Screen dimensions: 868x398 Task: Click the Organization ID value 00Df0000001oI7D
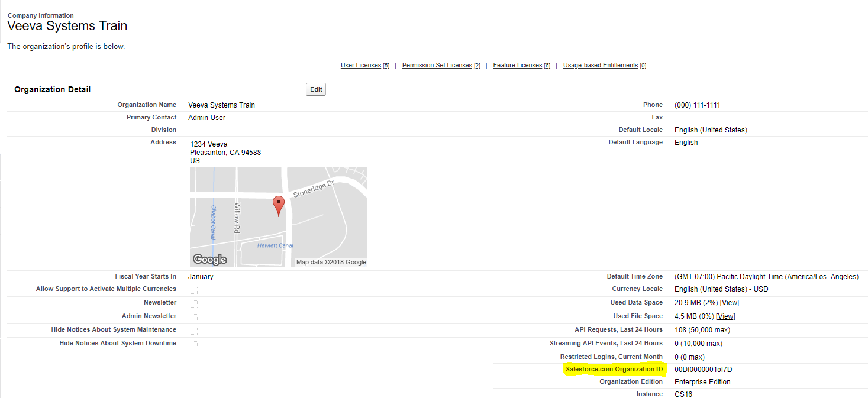[703, 370]
